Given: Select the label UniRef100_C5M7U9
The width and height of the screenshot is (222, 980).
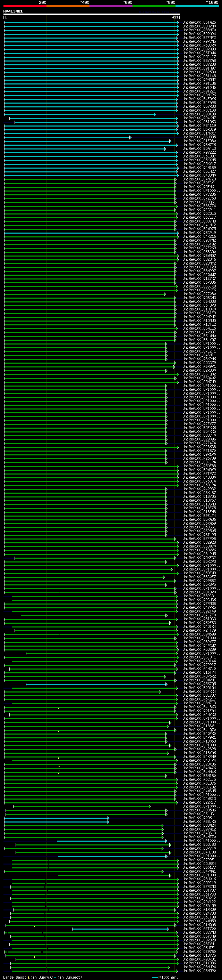Looking at the screenshot, I should [x=199, y=382].
